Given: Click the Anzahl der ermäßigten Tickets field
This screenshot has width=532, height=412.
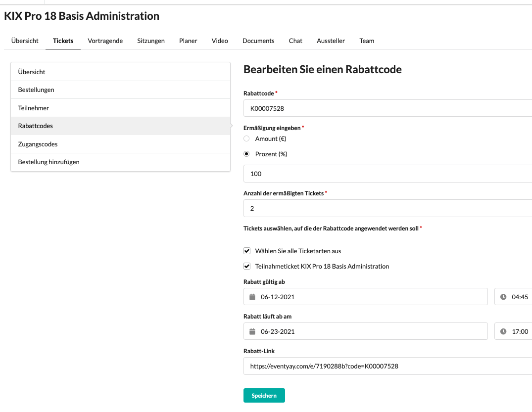Looking at the screenshot, I should pos(388,208).
